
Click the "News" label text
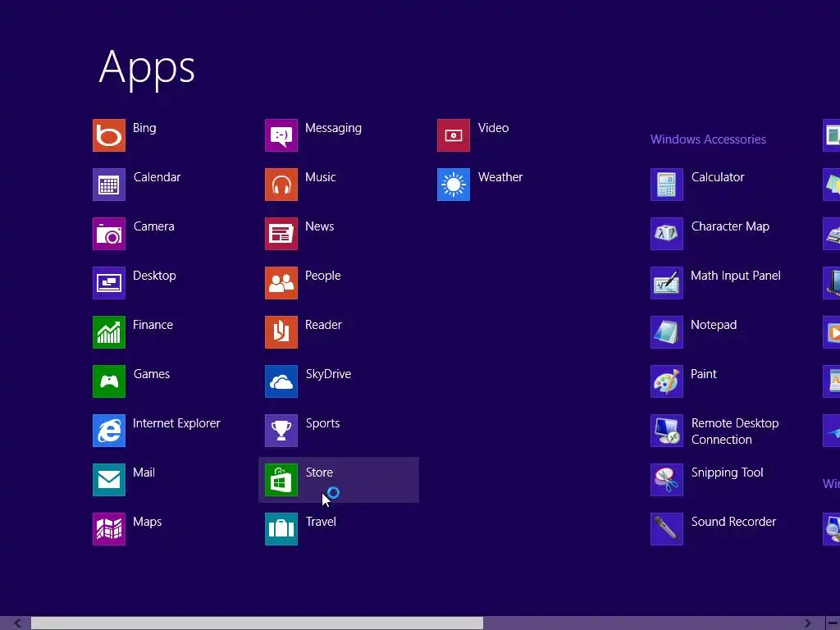pyautogui.click(x=319, y=226)
